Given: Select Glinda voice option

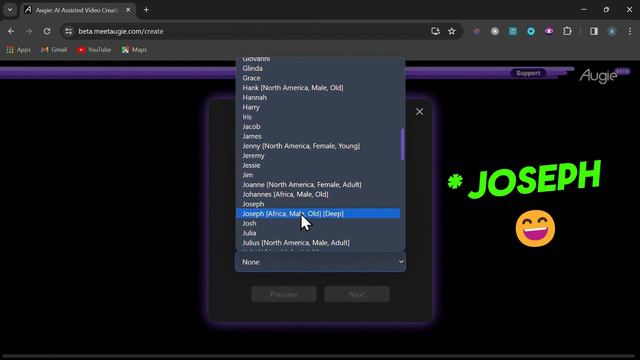Looking at the screenshot, I should point(318,68).
